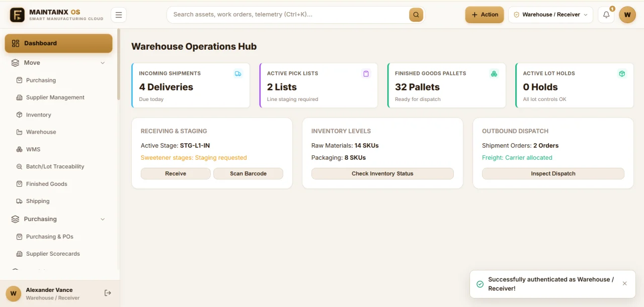Open the 32 Pallets card

coord(447,85)
